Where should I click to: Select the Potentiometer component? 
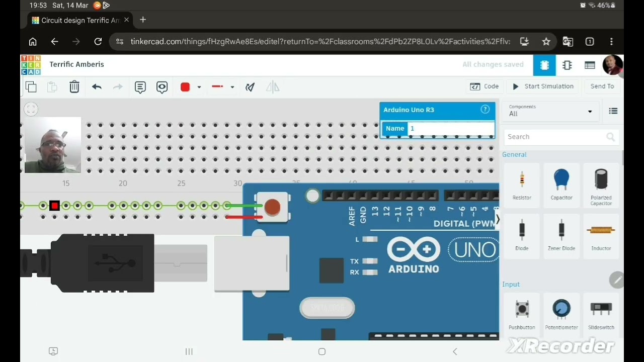[x=561, y=314]
